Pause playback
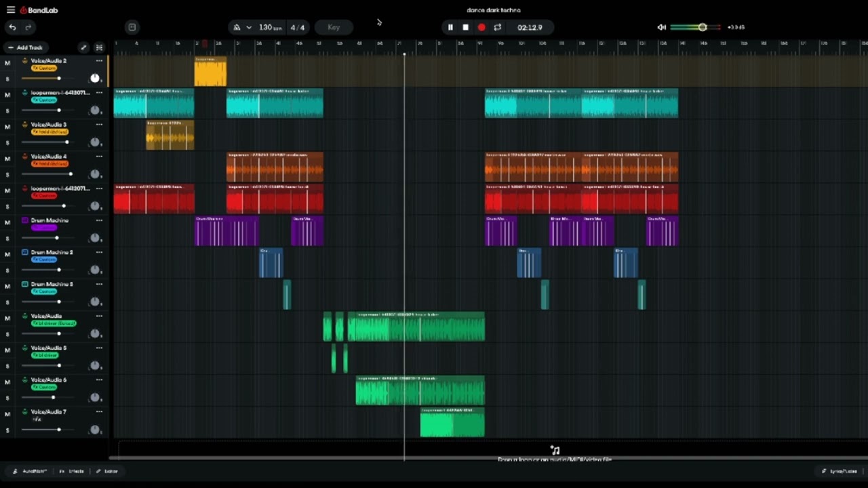This screenshot has height=488, width=868. point(450,27)
